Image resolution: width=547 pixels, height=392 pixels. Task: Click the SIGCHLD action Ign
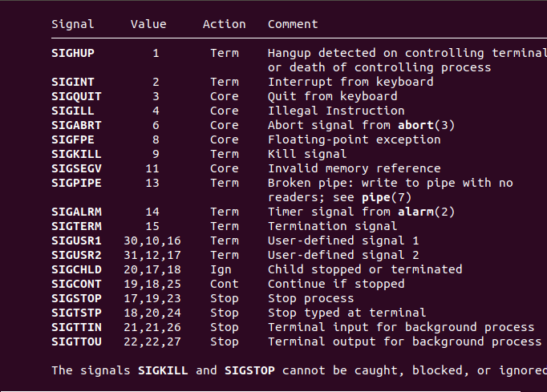coord(221,269)
